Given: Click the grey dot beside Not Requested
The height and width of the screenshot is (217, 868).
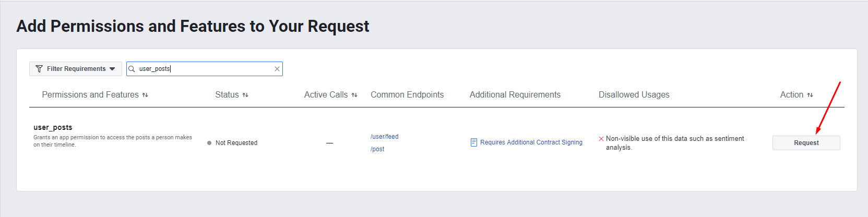Looking at the screenshot, I should (x=209, y=143).
